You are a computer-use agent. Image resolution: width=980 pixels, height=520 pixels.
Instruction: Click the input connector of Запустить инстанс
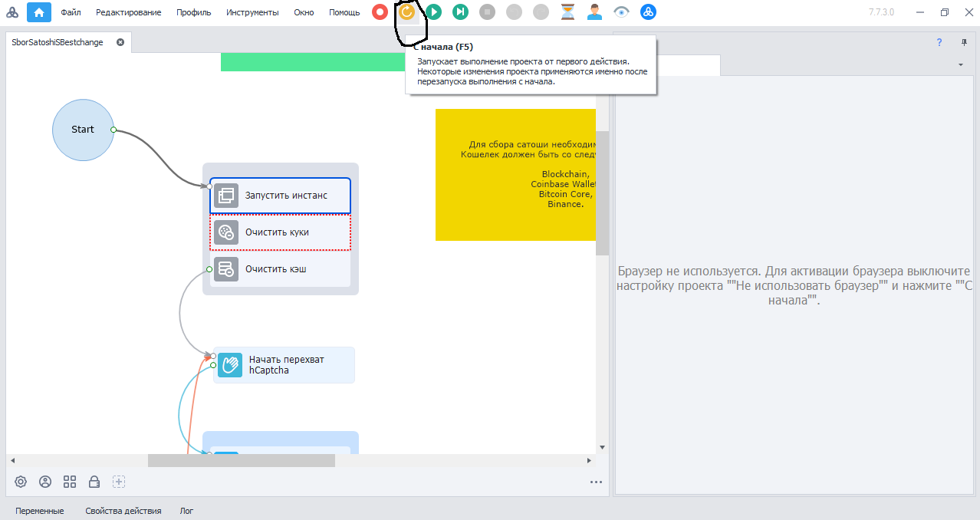point(209,186)
